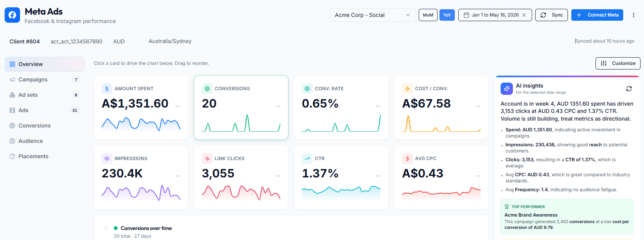Select the Avg CPC card

441,177
